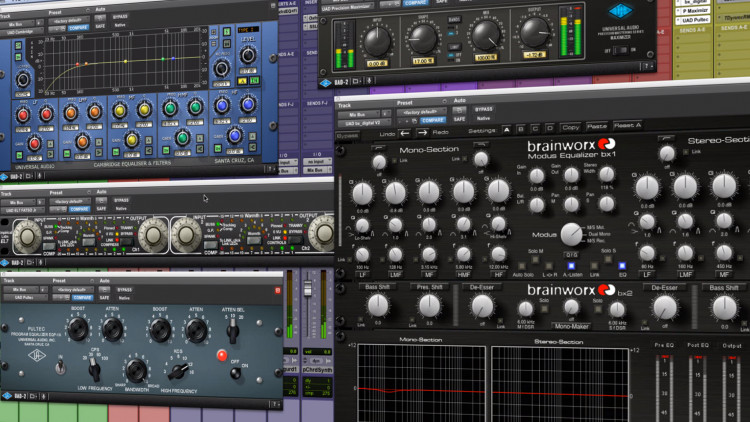The width and height of the screenshot is (750, 422).
Task: Click the Precision Maximizer Shape knob
Action: tap(423, 39)
